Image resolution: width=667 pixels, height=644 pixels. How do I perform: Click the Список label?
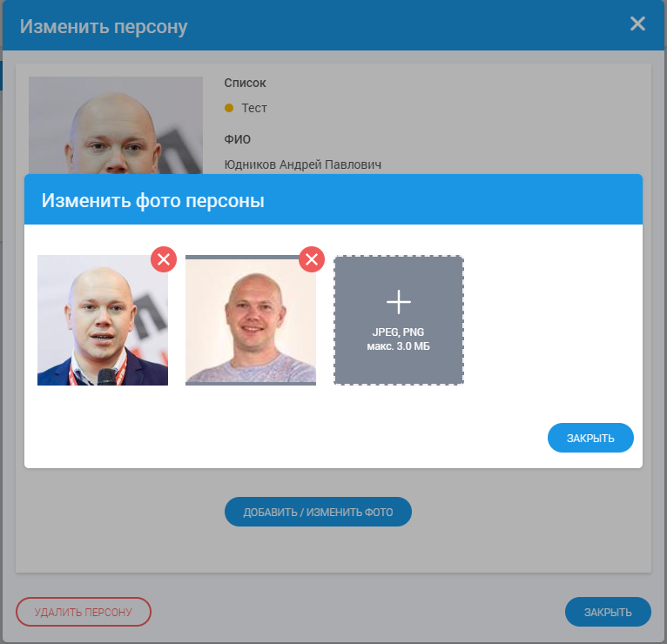[245, 83]
